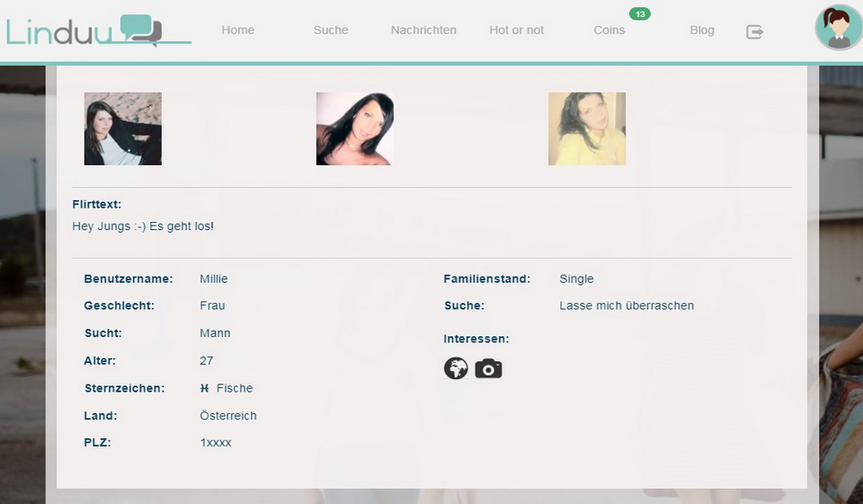The height and width of the screenshot is (504, 863).
Task: Open the user avatar profile icon
Action: pos(838,28)
